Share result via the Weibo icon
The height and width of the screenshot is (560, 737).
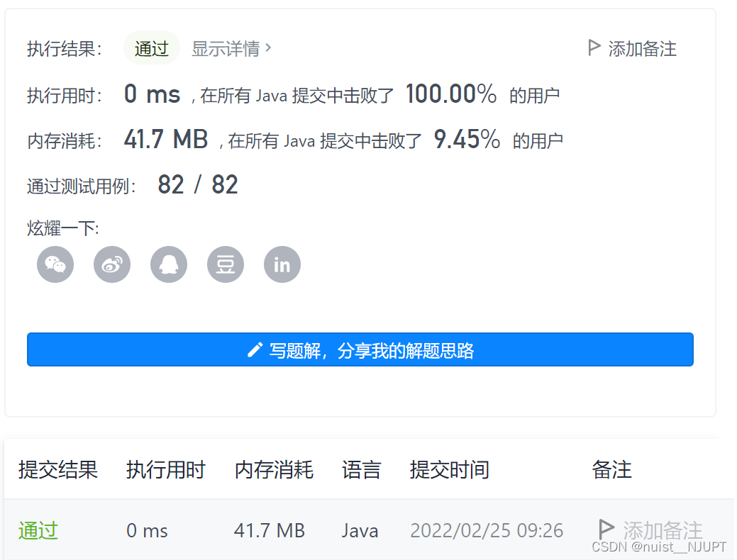111,264
